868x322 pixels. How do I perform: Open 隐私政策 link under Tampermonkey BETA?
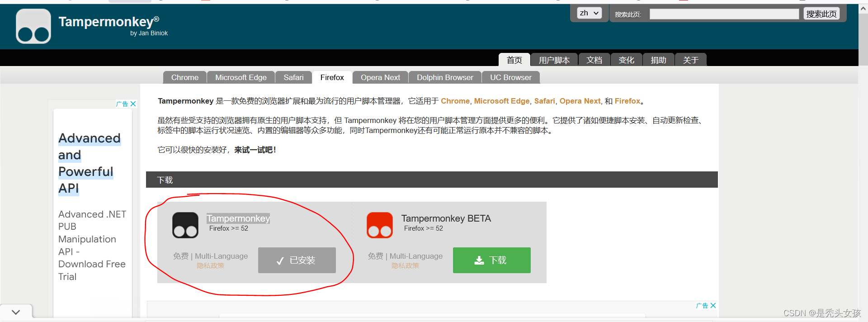coord(406,266)
